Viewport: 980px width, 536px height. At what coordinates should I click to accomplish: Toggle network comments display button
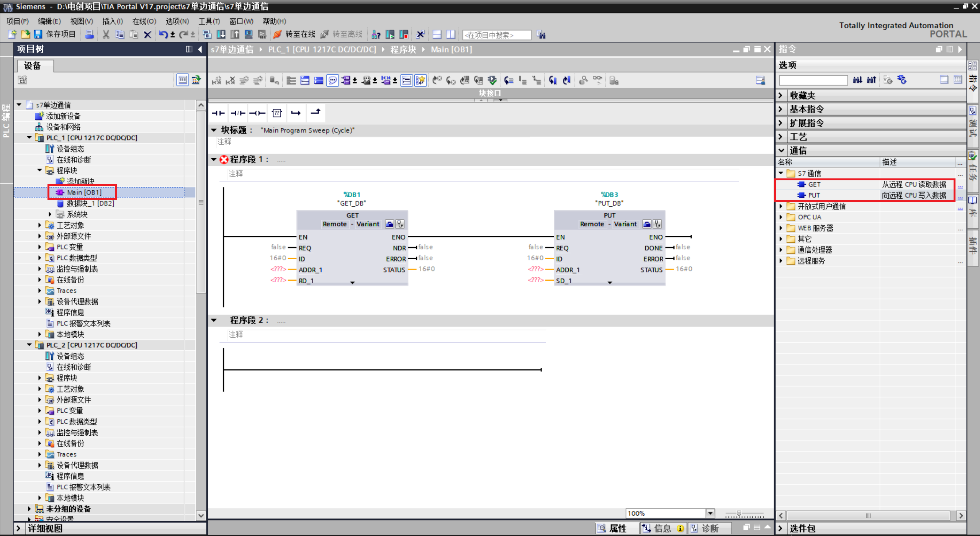(x=332, y=80)
